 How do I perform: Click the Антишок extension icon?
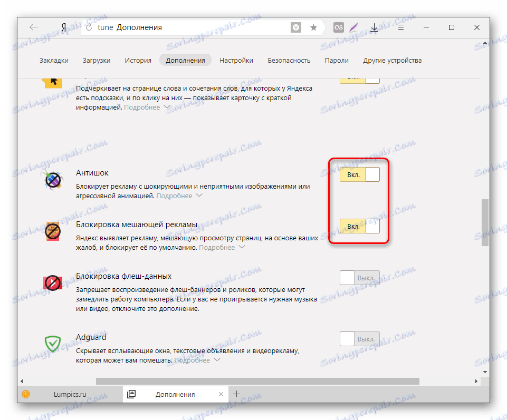point(53,180)
